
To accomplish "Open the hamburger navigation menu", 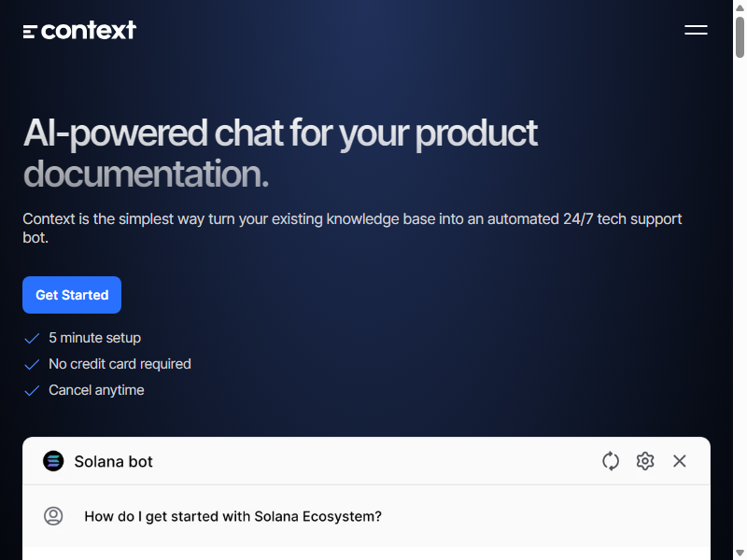I will [696, 30].
